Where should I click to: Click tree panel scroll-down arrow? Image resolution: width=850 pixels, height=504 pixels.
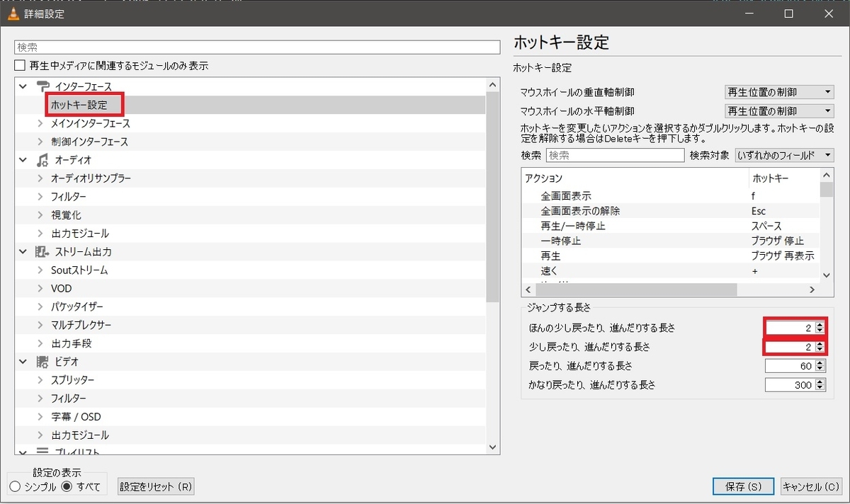[494, 447]
